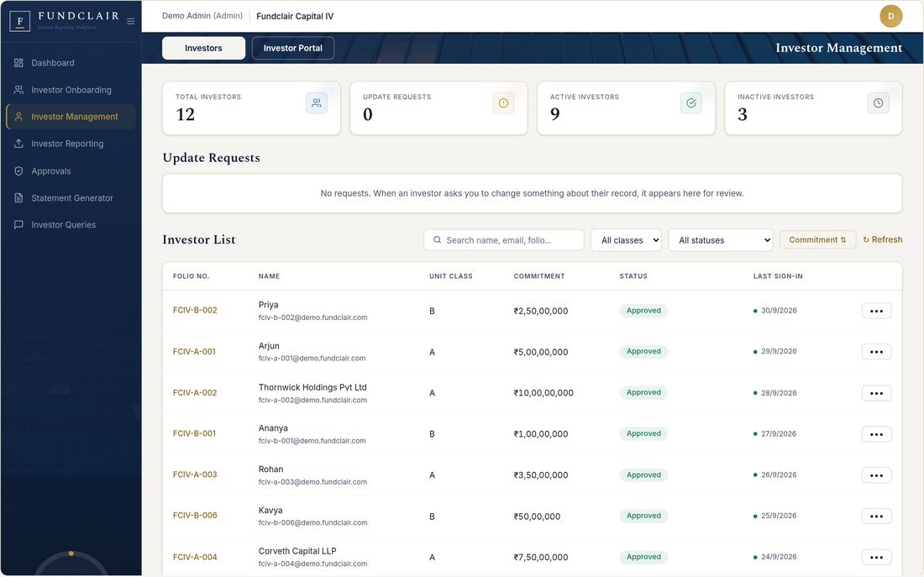Click the Unit Class column header
This screenshot has height=577, width=924.
(x=451, y=276)
